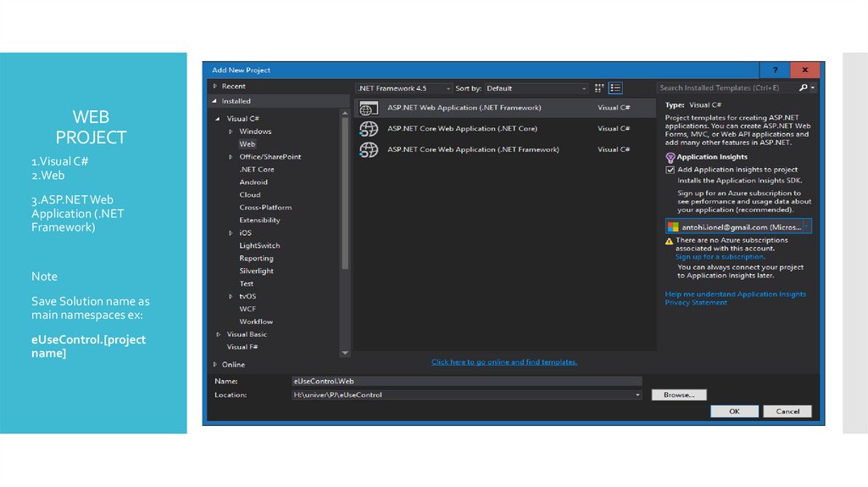Choose ASP.NET Core Web Application (.NET Core)
The image size is (868, 487).
[505, 128]
